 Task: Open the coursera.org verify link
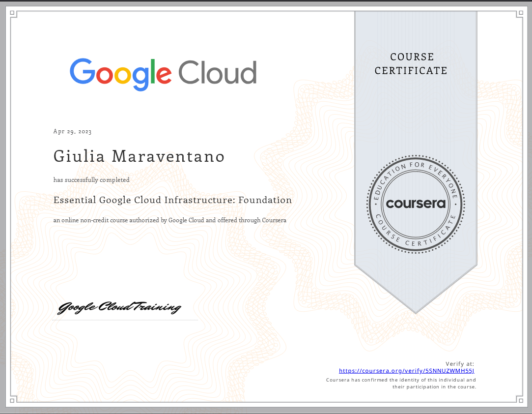[407, 371]
